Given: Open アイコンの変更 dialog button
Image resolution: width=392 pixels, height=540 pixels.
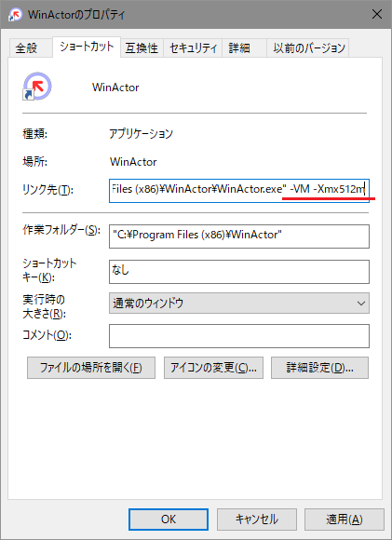Looking at the screenshot, I should [x=213, y=368].
